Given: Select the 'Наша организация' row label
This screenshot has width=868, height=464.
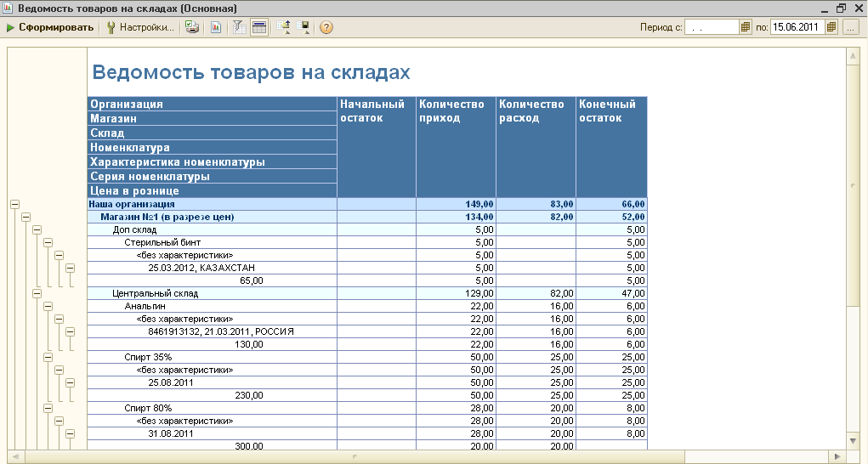Looking at the screenshot, I should (x=132, y=204).
